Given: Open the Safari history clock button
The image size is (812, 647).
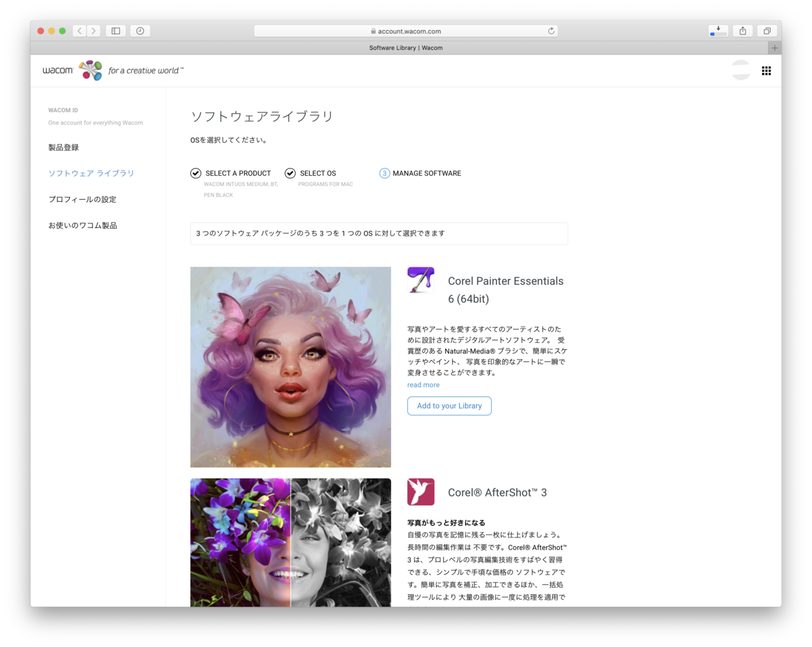Looking at the screenshot, I should [140, 30].
